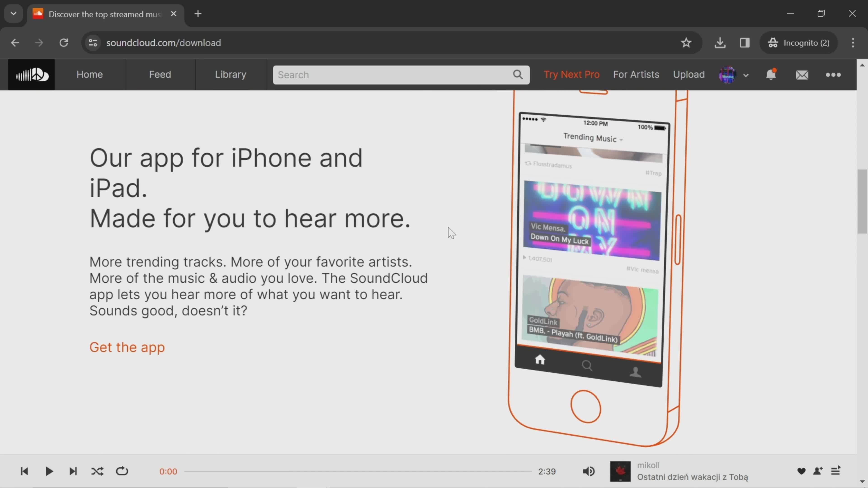This screenshot has width=868, height=488.
Task: Drag the playback progress slider
Action: pyautogui.click(x=358, y=471)
